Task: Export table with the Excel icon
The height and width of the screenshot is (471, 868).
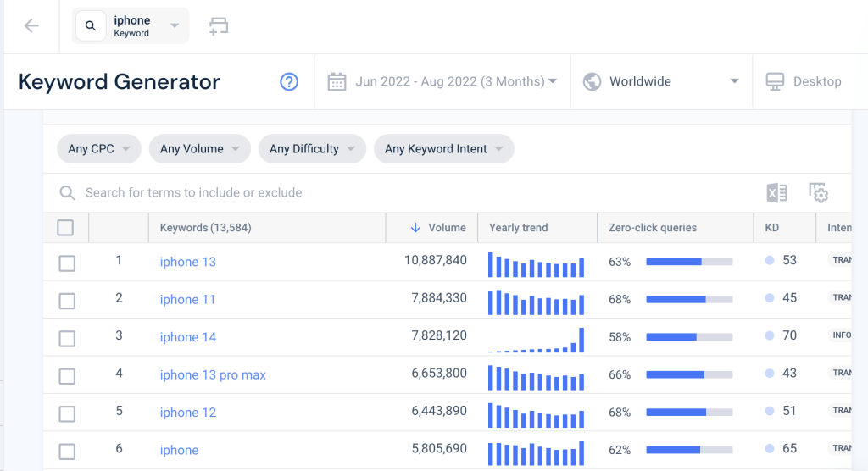Action: tap(776, 192)
